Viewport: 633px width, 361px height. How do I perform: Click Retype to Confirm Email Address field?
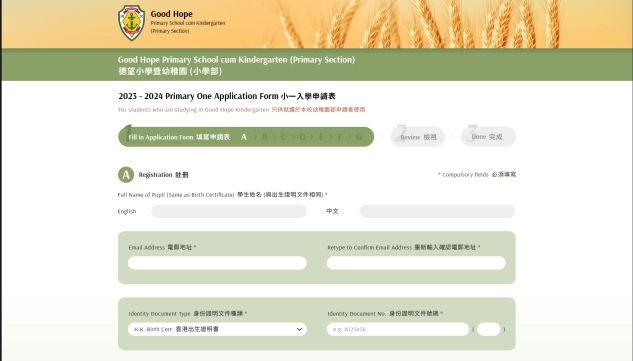pyautogui.click(x=416, y=263)
